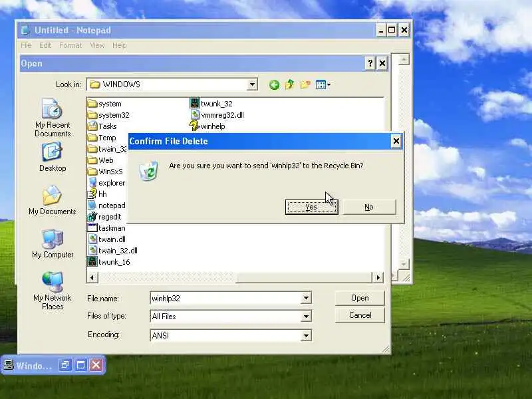Expand the Look in WINDOWS dropdown
The height and width of the screenshot is (399, 532).
click(x=252, y=84)
